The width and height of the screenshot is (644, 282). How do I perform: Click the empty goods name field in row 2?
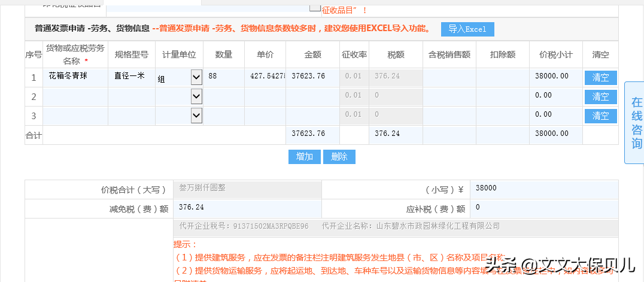point(75,96)
